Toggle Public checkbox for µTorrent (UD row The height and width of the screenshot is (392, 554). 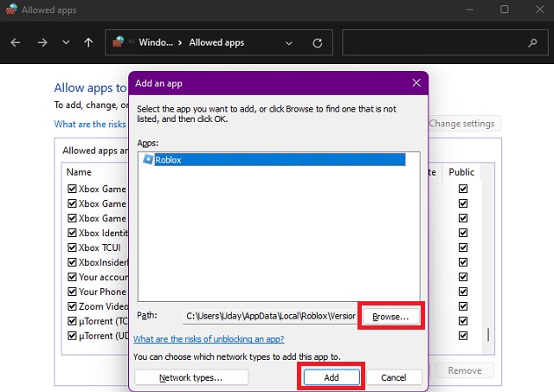[463, 336]
